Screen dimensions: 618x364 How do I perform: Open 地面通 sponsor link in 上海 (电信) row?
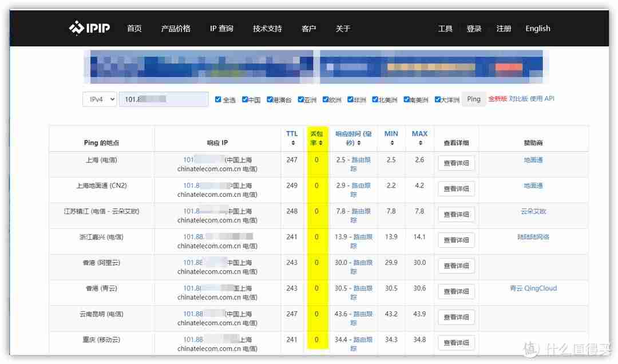pyautogui.click(x=534, y=160)
